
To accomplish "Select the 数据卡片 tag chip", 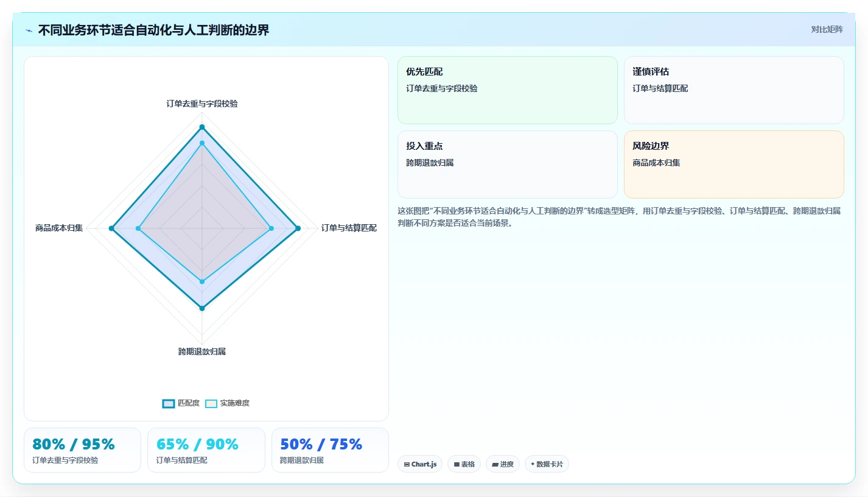I will [547, 464].
